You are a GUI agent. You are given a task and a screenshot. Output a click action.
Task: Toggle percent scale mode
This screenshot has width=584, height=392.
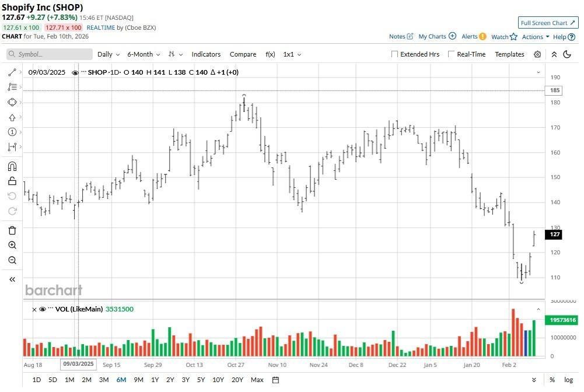[x=552, y=380]
